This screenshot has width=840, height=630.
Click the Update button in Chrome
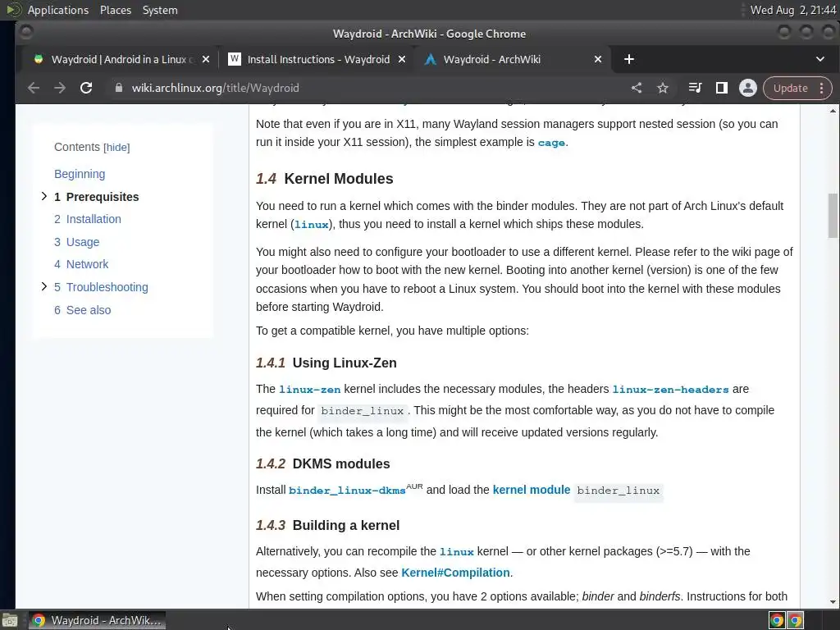(790, 89)
